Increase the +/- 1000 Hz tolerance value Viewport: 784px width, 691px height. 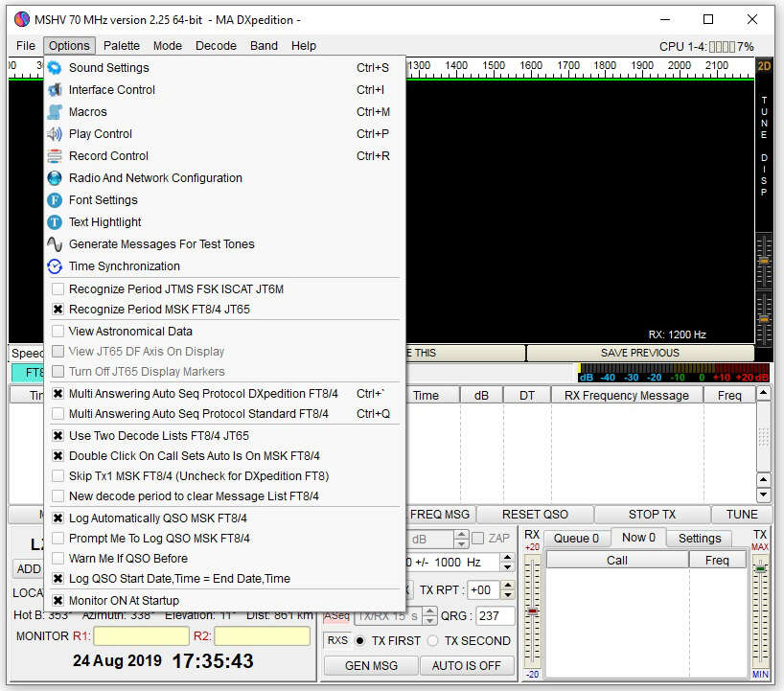508,557
